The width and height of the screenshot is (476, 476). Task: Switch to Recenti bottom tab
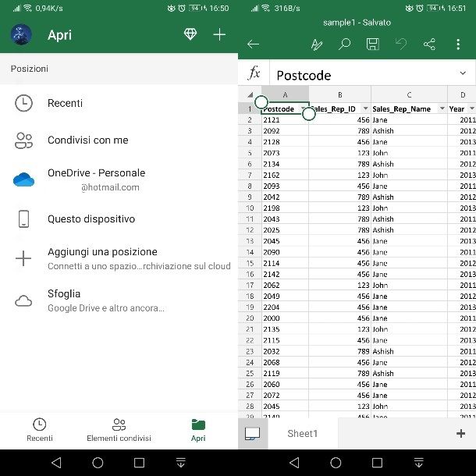(x=40, y=429)
